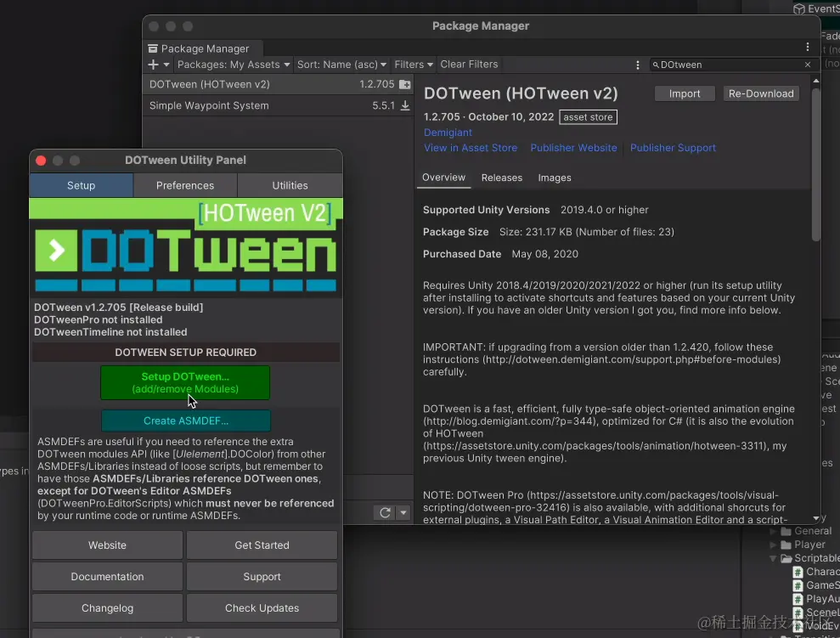Click the asset store tag label
Image resolution: width=840 pixels, height=638 pixels.
(x=588, y=117)
